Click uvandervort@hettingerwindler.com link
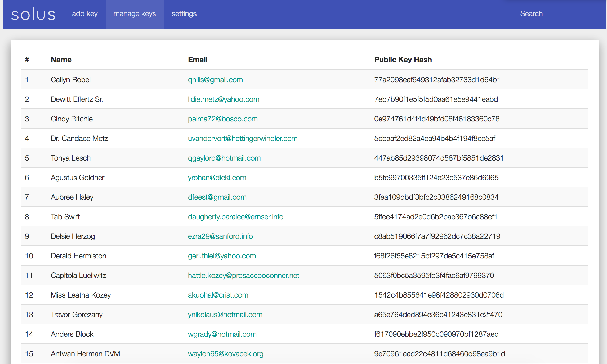The height and width of the screenshot is (364, 607). coord(243,138)
